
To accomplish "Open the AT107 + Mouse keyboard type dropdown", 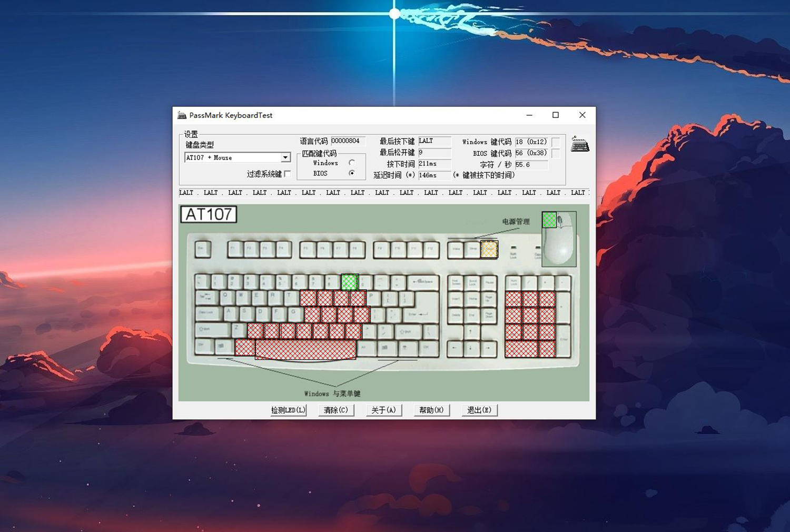I will [x=285, y=157].
